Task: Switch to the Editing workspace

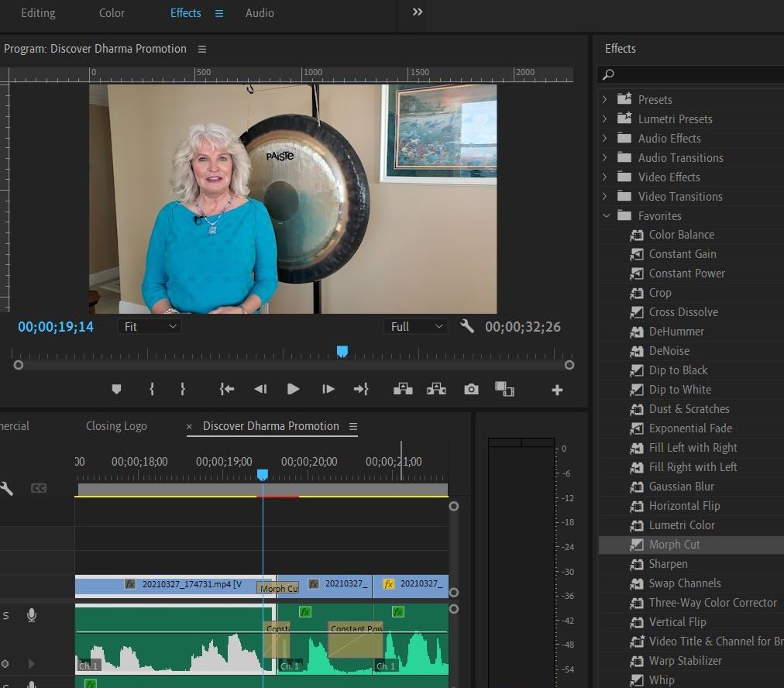Action: tap(38, 13)
